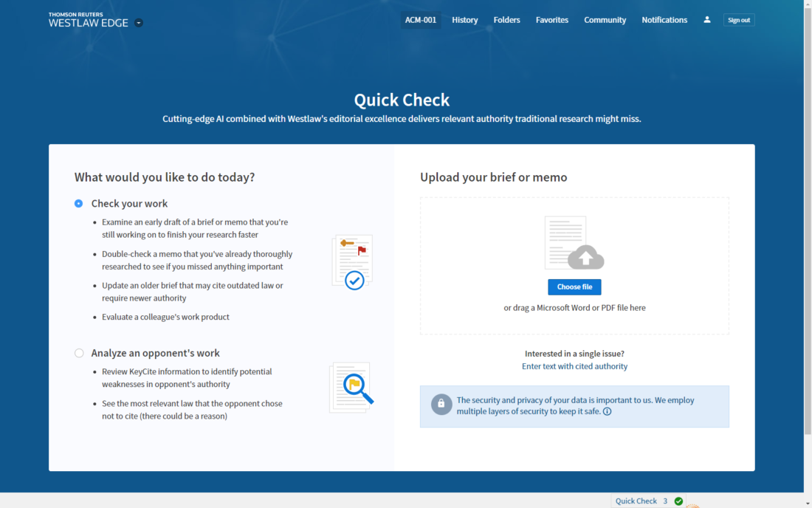Click the 'or drag a Microsoft Word or PDF file here' text
812x508 pixels.
pos(574,308)
